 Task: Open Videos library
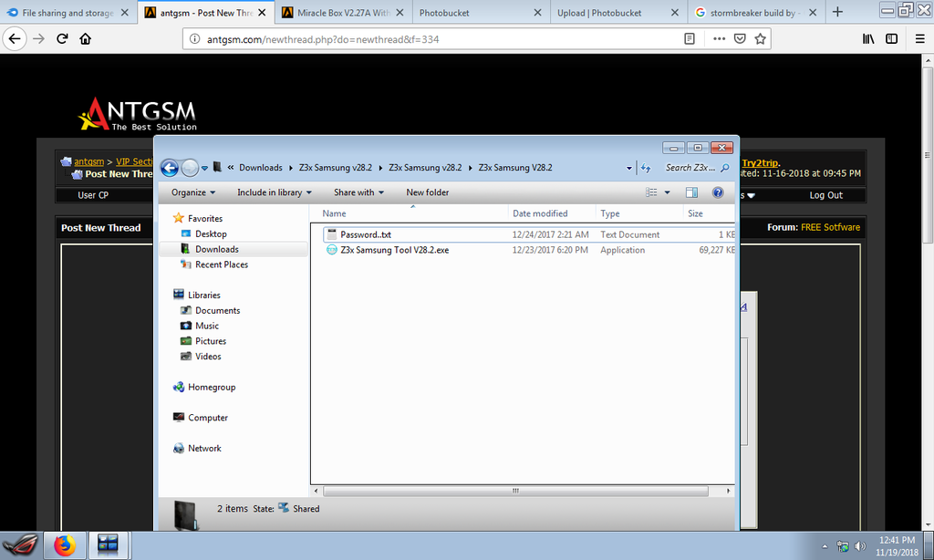tap(208, 357)
